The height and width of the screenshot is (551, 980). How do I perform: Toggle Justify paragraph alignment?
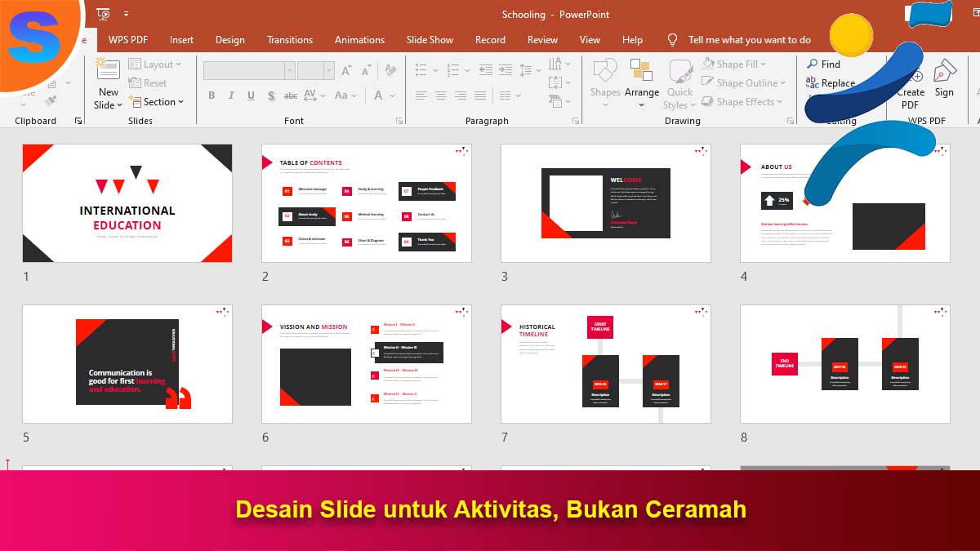coord(479,96)
